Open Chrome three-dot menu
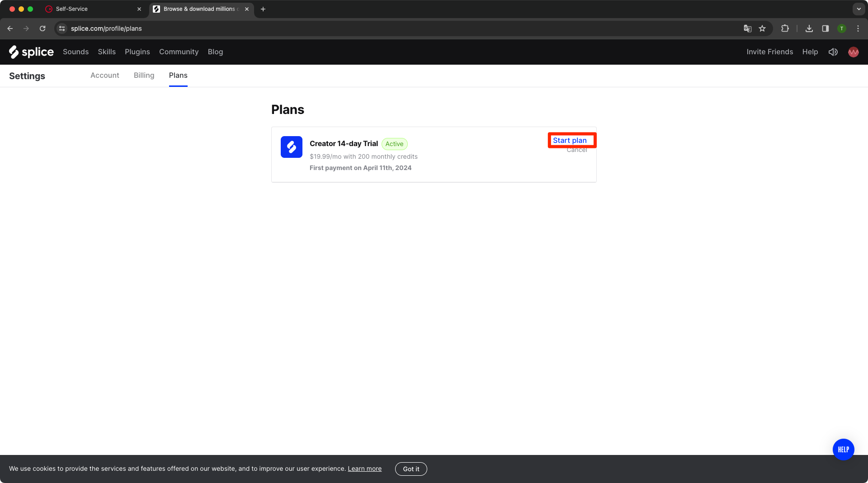Image resolution: width=868 pixels, height=483 pixels. [x=858, y=28]
